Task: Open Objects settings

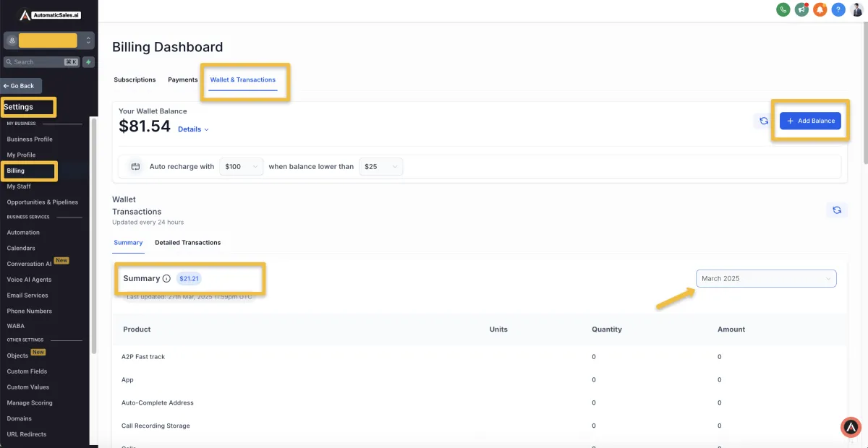Action: pos(17,356)
